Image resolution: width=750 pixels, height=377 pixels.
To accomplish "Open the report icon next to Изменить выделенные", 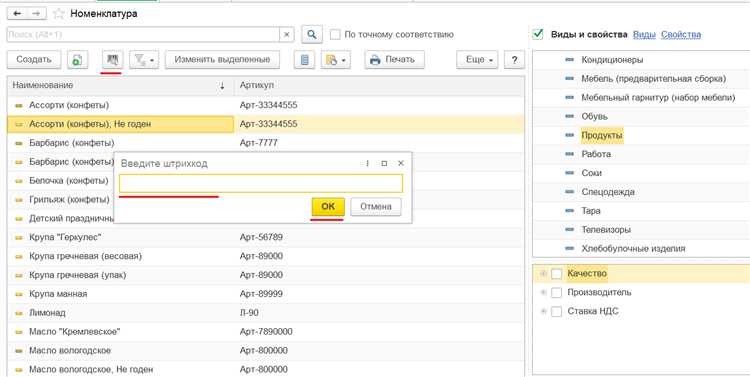I will click(x=304, y=60).
